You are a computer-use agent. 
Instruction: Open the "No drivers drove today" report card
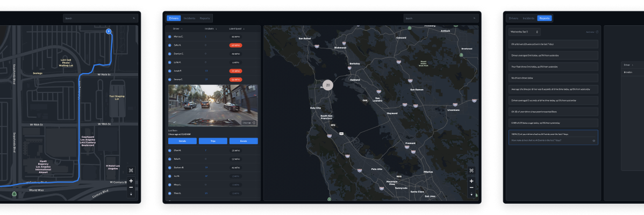click(553, 77)
